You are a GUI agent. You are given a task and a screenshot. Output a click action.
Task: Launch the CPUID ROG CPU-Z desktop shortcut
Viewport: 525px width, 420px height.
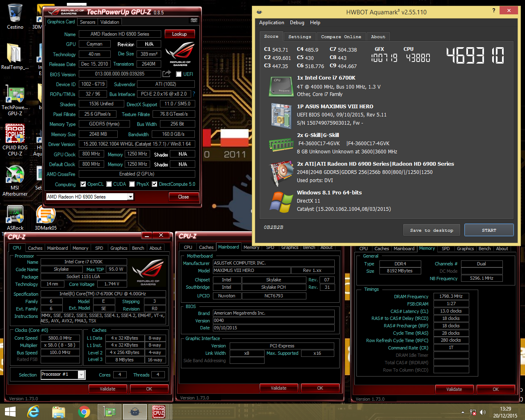point(15,140)
